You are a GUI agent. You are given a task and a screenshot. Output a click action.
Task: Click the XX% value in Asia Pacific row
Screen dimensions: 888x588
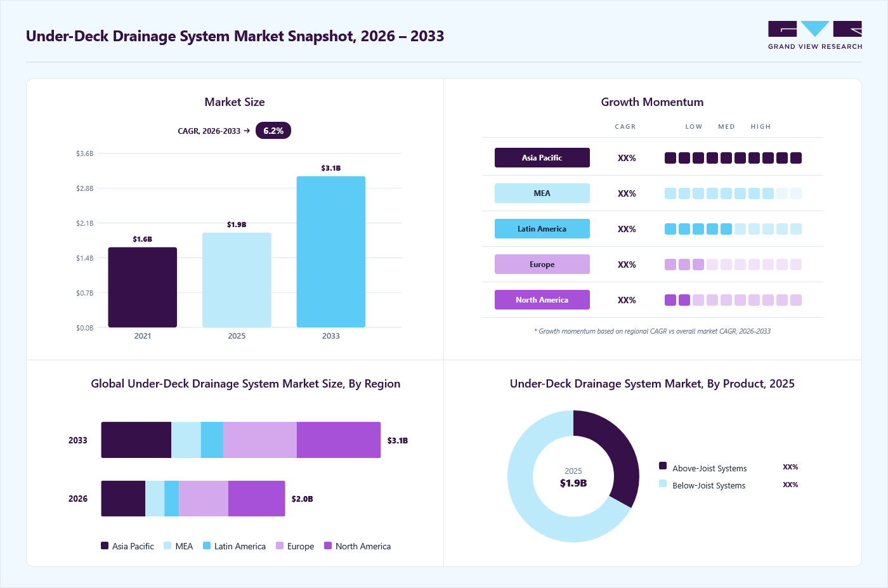pos(627,158)
